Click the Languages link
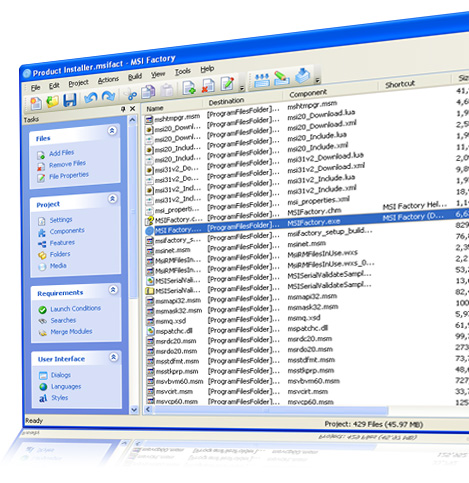 [66, 387]
